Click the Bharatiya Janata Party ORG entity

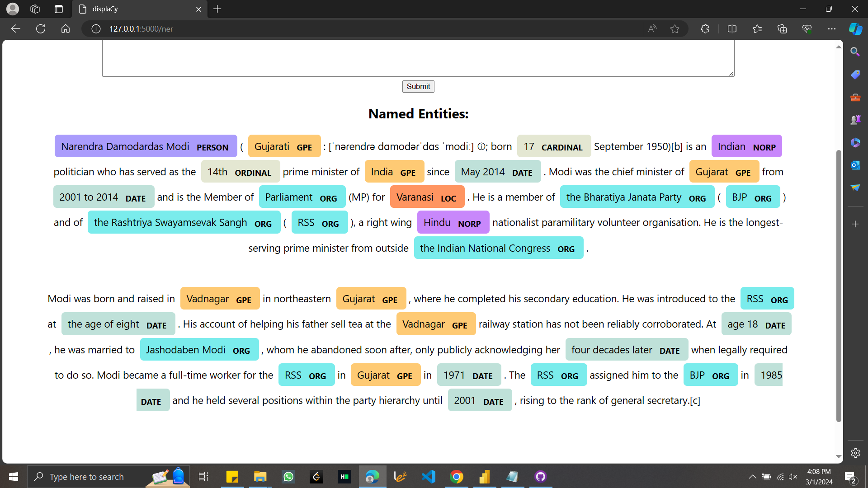(637, 197)
